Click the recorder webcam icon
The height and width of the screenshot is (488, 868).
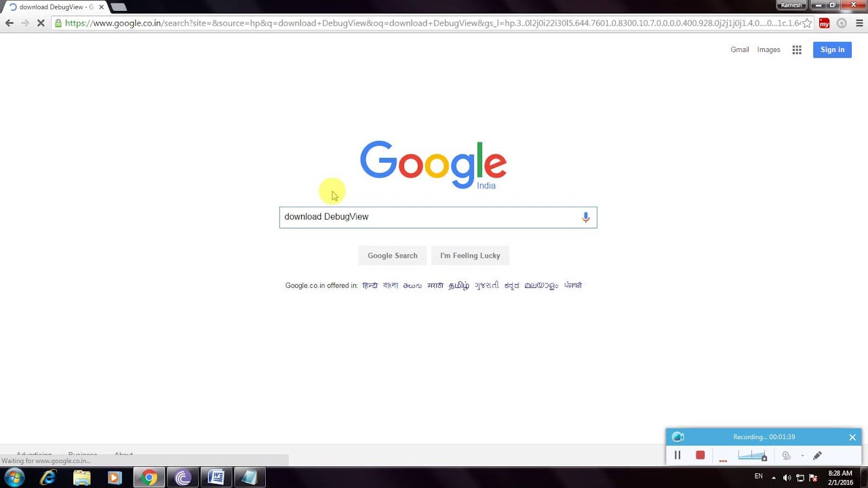787,455
